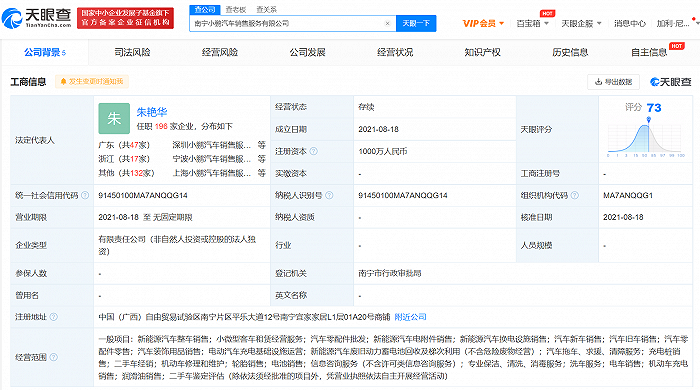This screenshot has width=700, height=390.
Task: Click the 成立日期 value 2021-08-18
Action: (x=378, y=129)
